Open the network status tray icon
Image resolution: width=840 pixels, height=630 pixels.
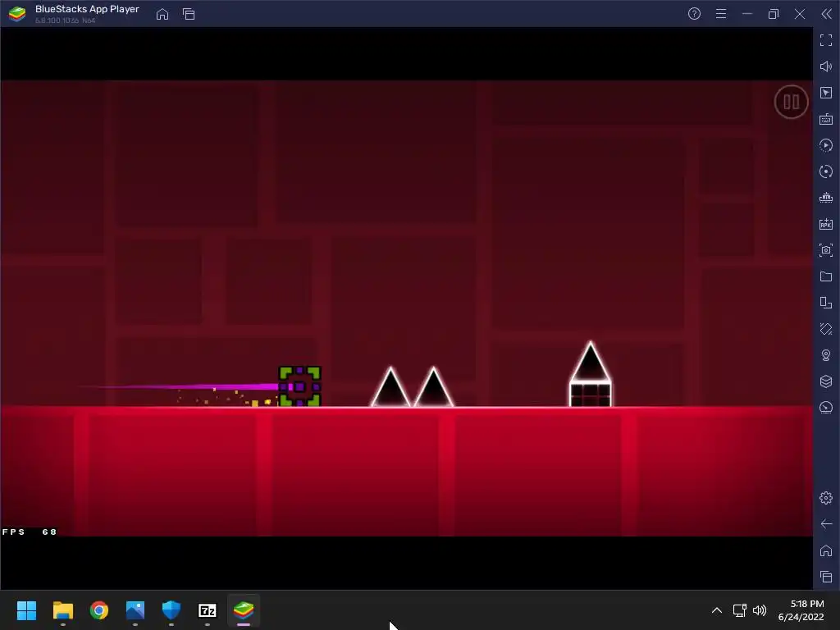pos(740,610)
